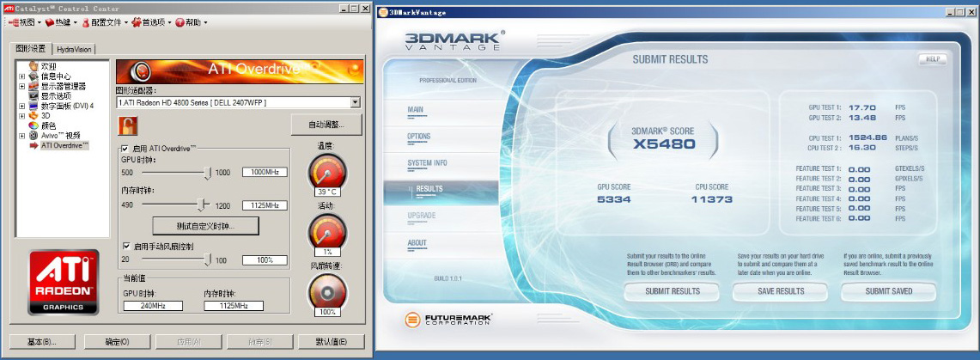Open the 图形适配器 adapter dropdown

(x=356, y=102)
